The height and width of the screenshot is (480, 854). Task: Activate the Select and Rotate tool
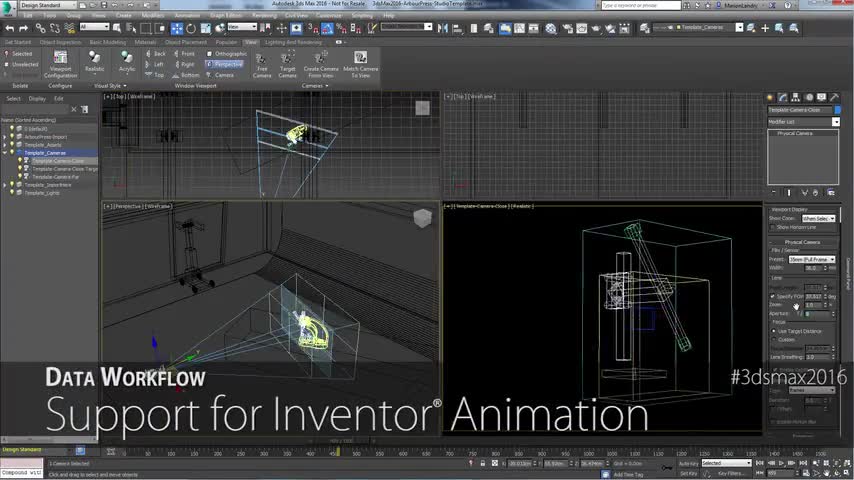[x=191, y=28]
